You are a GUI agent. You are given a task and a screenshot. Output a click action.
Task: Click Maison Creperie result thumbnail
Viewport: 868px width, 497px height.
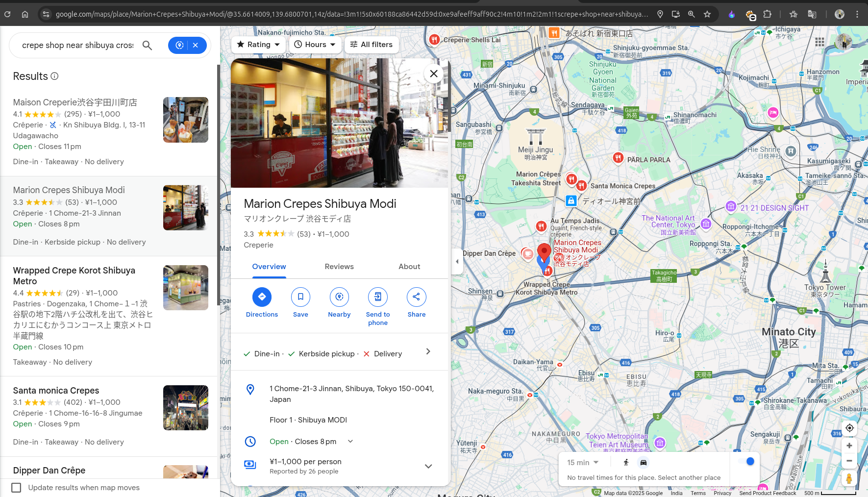(x=186, y=120)
